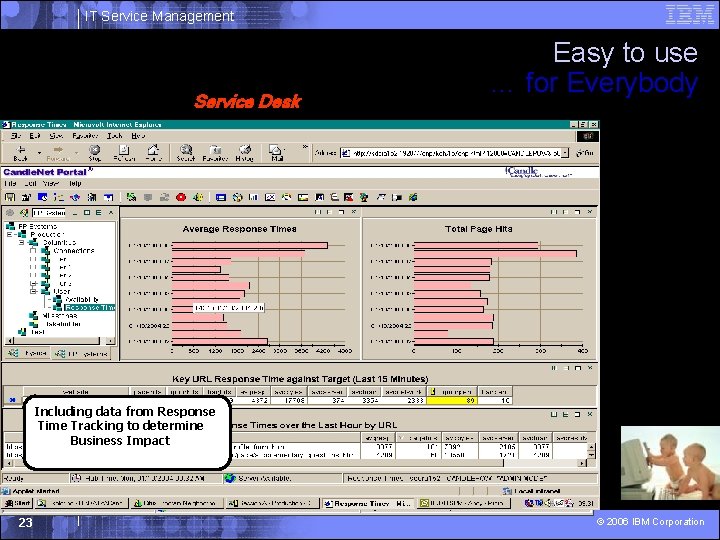Click the bar chart view portal icon

(x=253, y=197)
